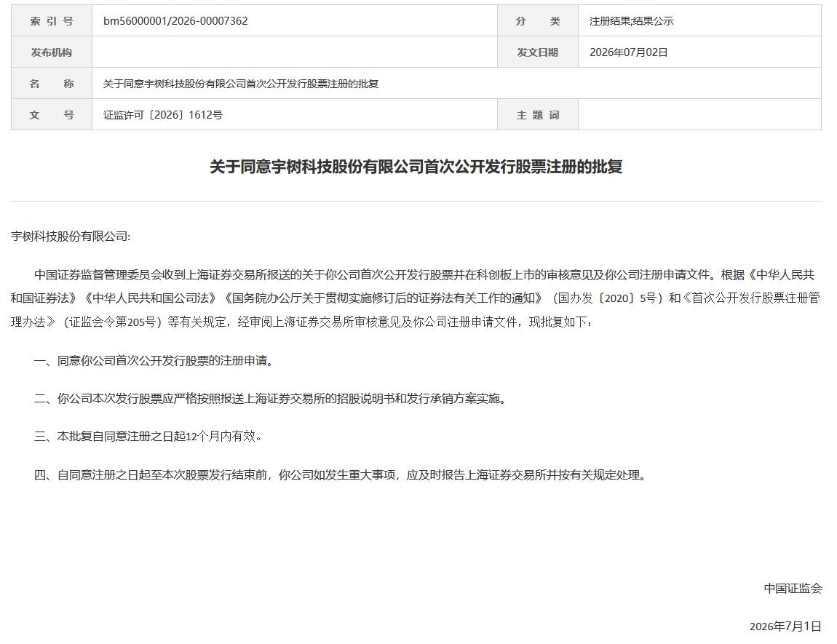Click the paragraph line beginning 中国证券监督管理委员会收到
Screen dimensions: 837x644
coord(424,275)
